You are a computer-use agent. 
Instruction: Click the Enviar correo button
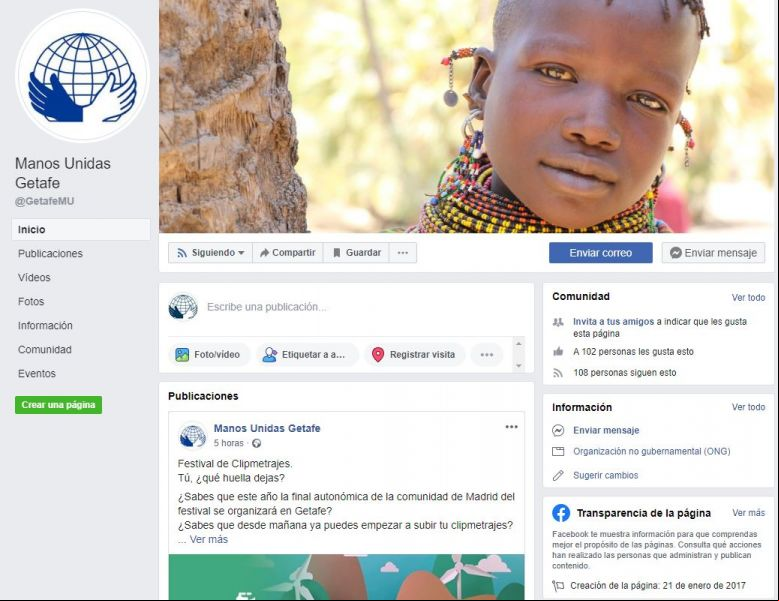[601, 253]
